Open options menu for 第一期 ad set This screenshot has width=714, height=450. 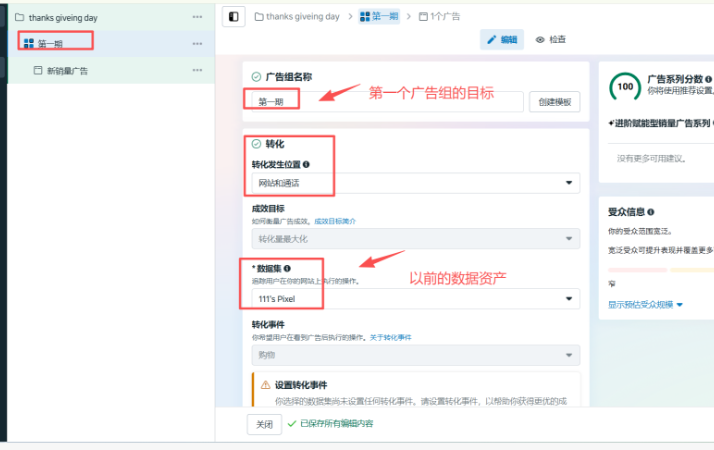pyautogui.click(x=197, y=44)
